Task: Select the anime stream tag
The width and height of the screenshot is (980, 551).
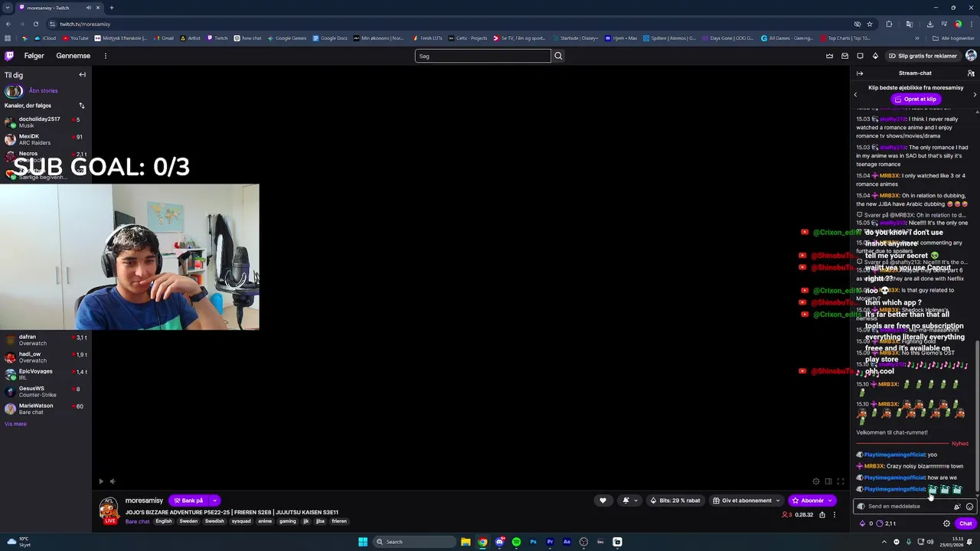Action: tap(265, 522)
